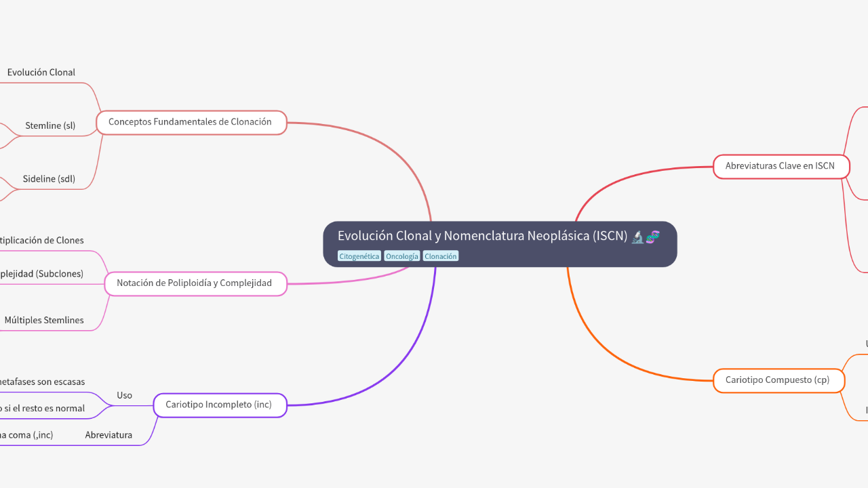This screenshot has height=488, width=868.
Task: Select the central node title Evolución Clonal y Nomenclatura
Action: point(483,236)
